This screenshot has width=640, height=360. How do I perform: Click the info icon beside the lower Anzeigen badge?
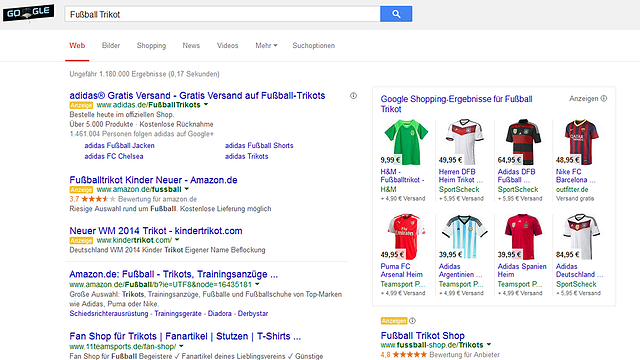pos(412,320)
